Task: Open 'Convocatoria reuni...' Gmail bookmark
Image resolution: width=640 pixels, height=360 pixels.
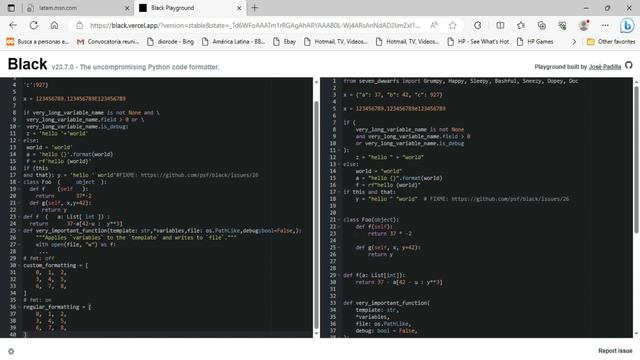Action: click(x=108, y=42)
